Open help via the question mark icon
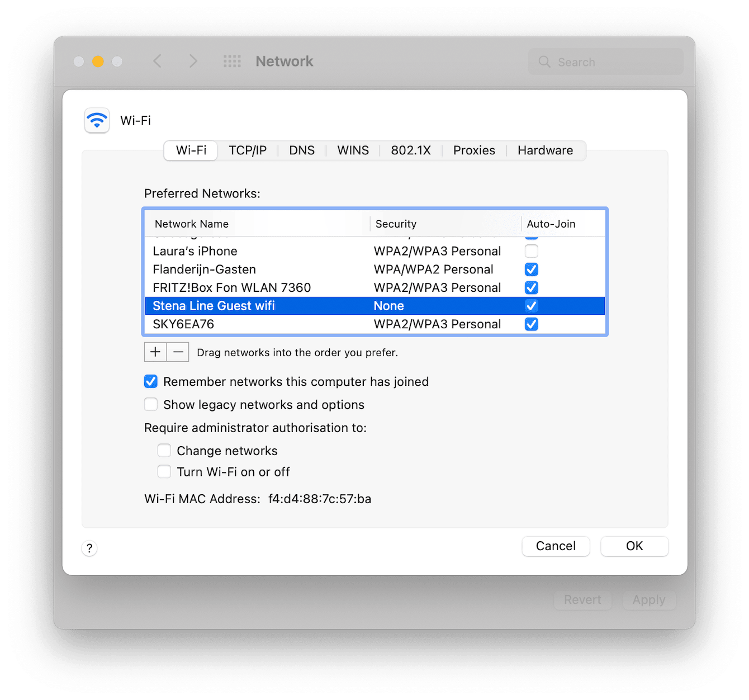Screen dimensions: 749x700 [89, 548]
